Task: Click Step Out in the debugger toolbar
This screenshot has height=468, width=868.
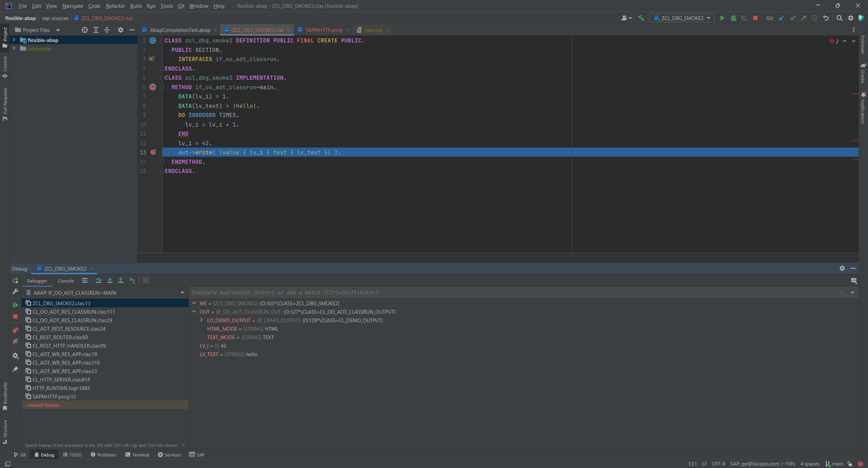Action: pos(120,281)
